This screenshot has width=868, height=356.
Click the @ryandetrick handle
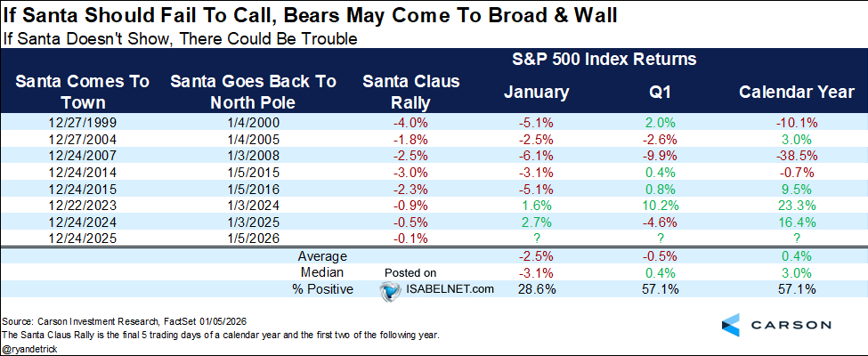[x=29, y=347]
